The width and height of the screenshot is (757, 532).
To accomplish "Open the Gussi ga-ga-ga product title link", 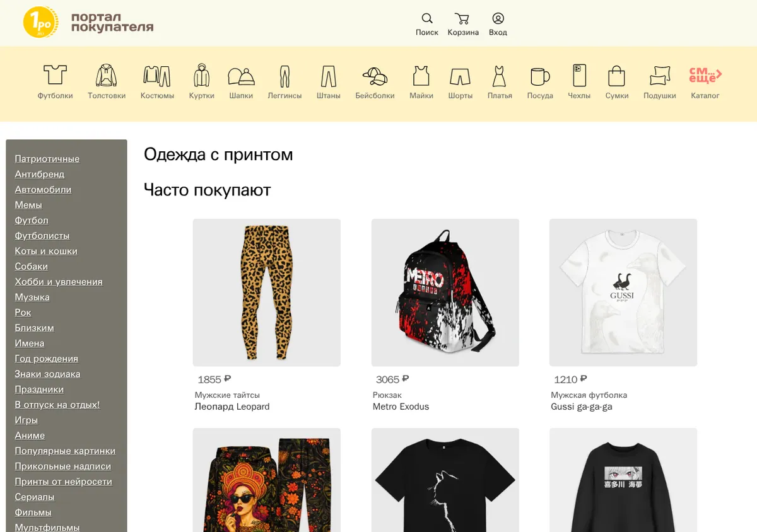I will pos(582,407).
